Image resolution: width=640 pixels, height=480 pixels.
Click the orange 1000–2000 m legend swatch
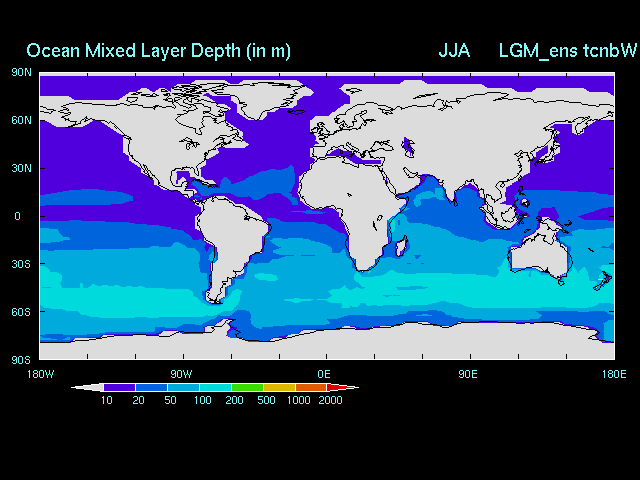(x=311, y=387)
